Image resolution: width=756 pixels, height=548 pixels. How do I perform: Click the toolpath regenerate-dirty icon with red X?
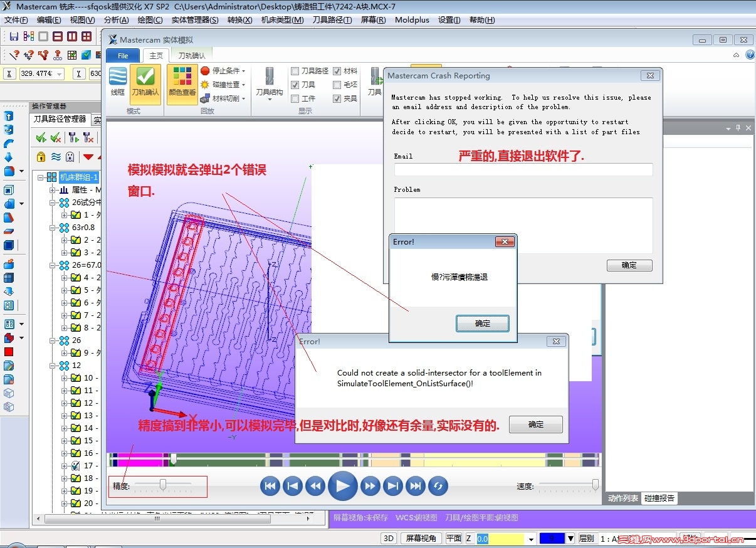tap(88, 138)
